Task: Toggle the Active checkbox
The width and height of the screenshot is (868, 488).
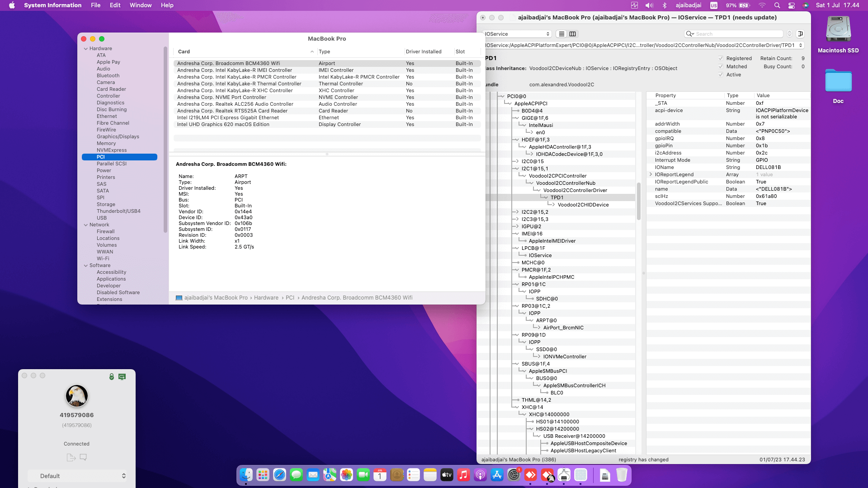Action: [x=721, y=75]
